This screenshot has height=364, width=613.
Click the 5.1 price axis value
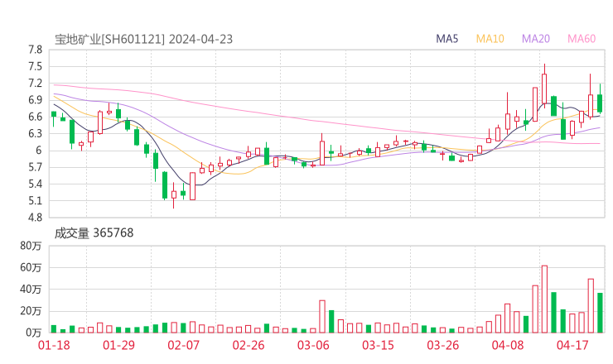[x=35, y=201]
